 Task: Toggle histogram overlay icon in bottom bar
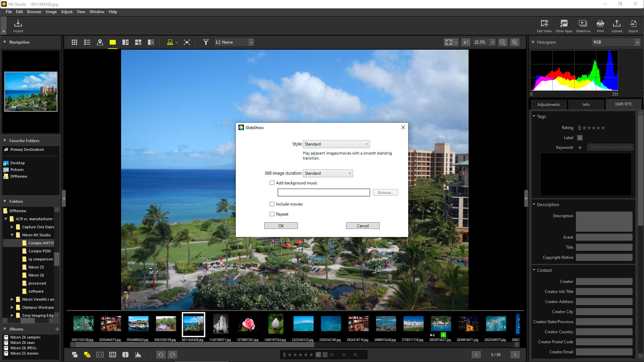(x=138, y=355)
